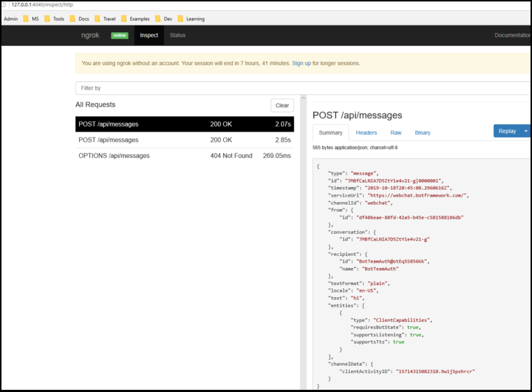Select the 2.07s POST /api/messages request
This screenshot has width=532, height=392.
point(184,124)
